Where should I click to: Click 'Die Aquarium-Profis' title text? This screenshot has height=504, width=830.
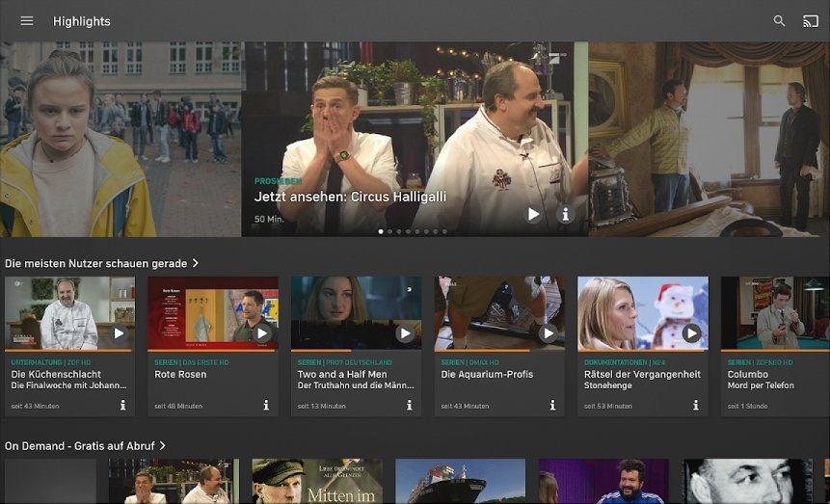(487, 374)
